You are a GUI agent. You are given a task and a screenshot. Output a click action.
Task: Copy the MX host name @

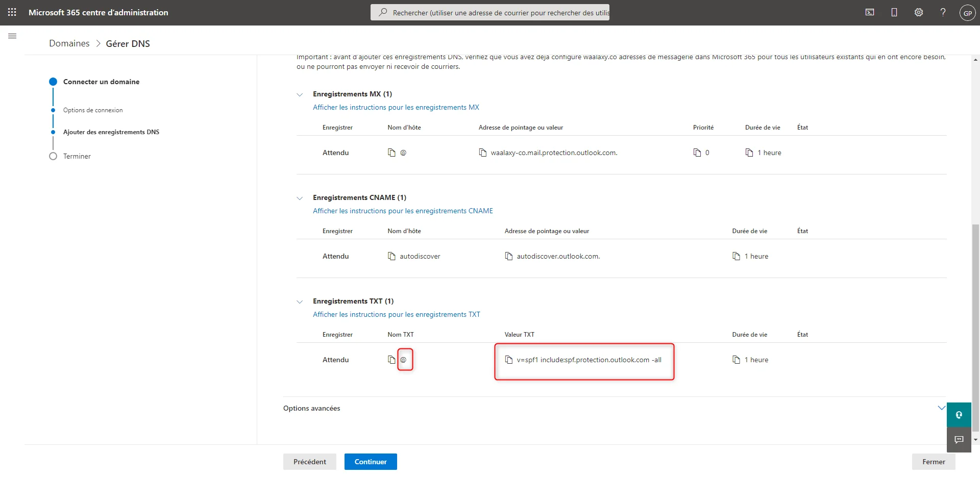tap(391, 153)
